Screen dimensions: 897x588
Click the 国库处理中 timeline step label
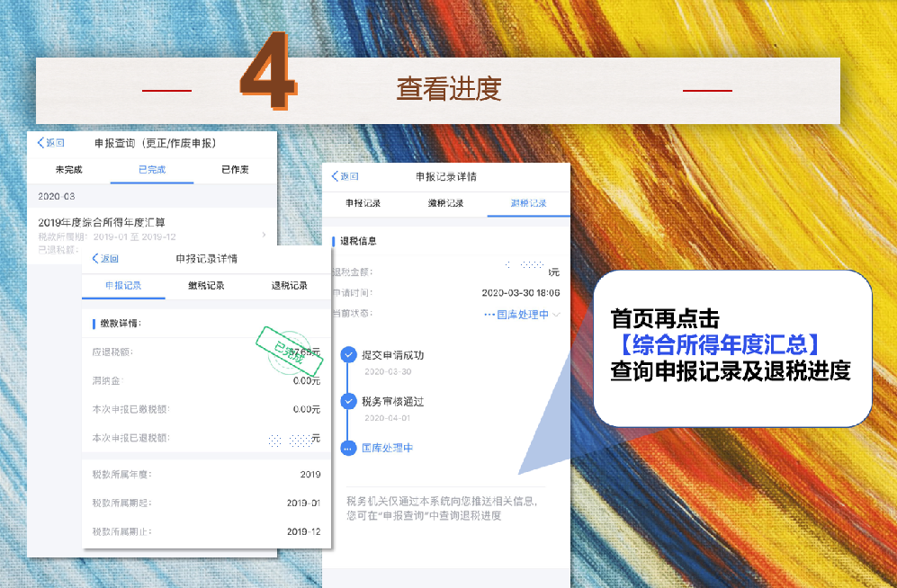(x=387, y=448)
